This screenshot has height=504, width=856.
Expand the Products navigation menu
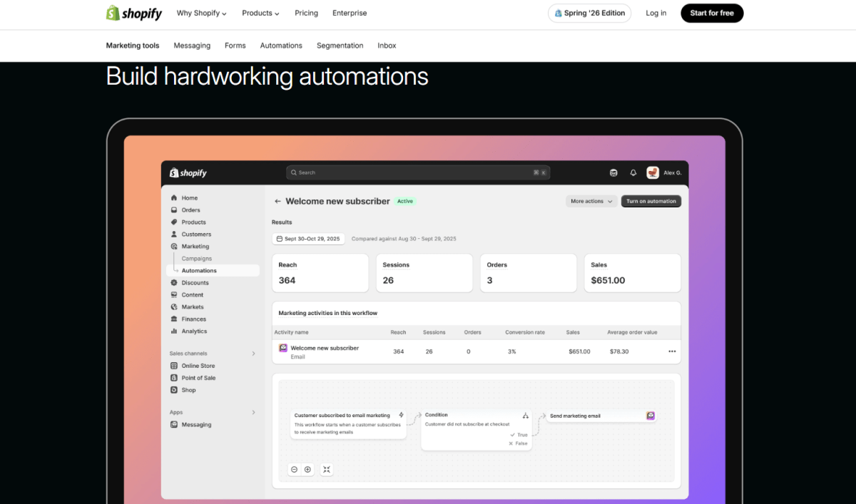point(260,13)
